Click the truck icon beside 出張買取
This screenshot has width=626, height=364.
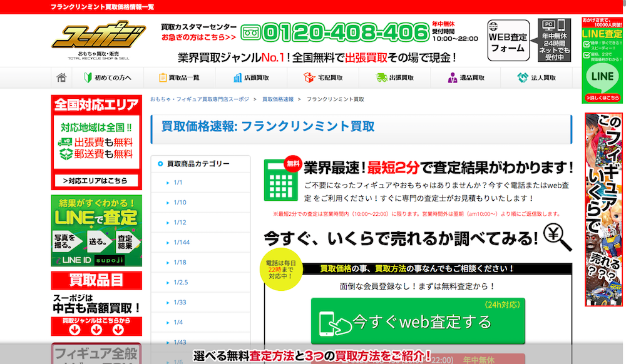pos(382,78)
